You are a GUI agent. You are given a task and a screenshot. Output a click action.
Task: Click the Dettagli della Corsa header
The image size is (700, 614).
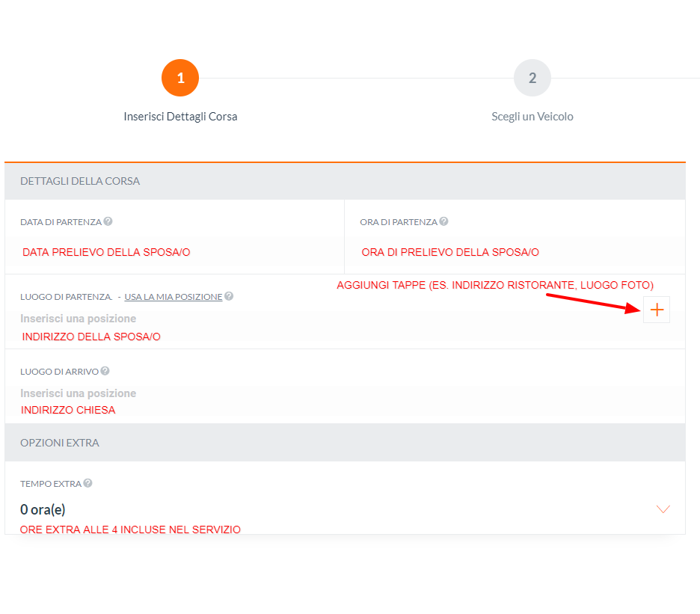click(x=345, y=181)
